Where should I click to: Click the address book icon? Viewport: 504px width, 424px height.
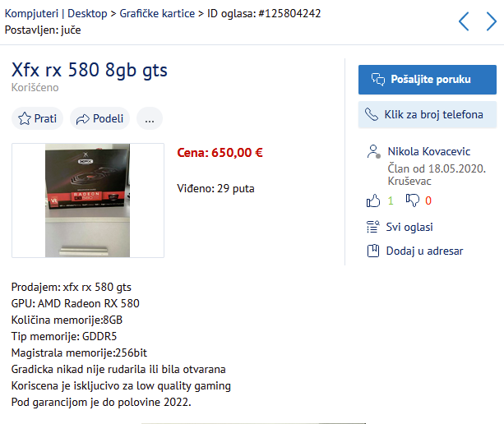tap(372, 251)
